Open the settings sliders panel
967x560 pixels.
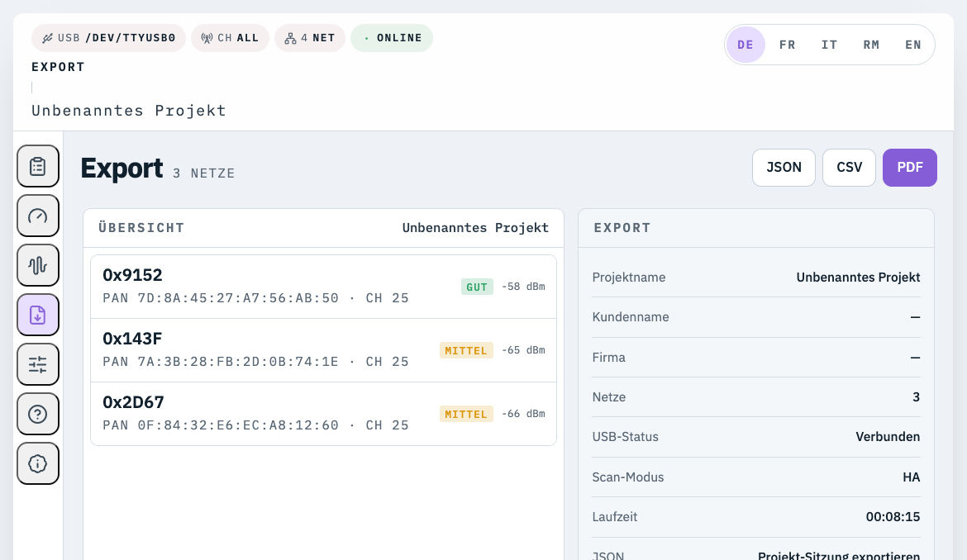click(37, 364)
